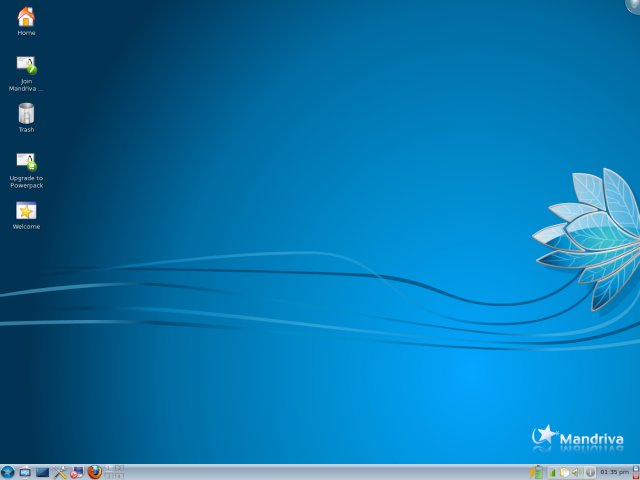Click the 01:35 pm taskbar clock
This screenshot has width=640, height=480.
point(614,472)
